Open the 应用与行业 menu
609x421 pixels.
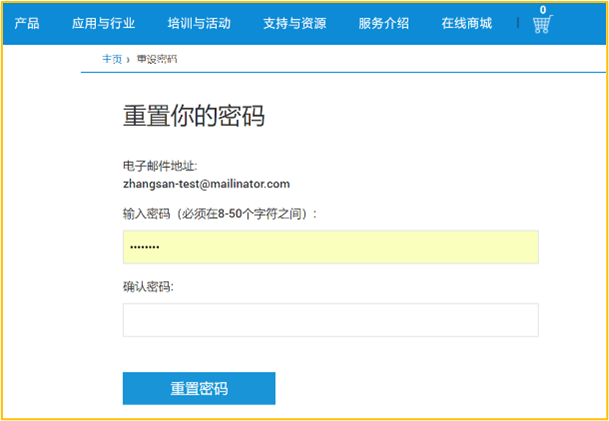(103, 23)
